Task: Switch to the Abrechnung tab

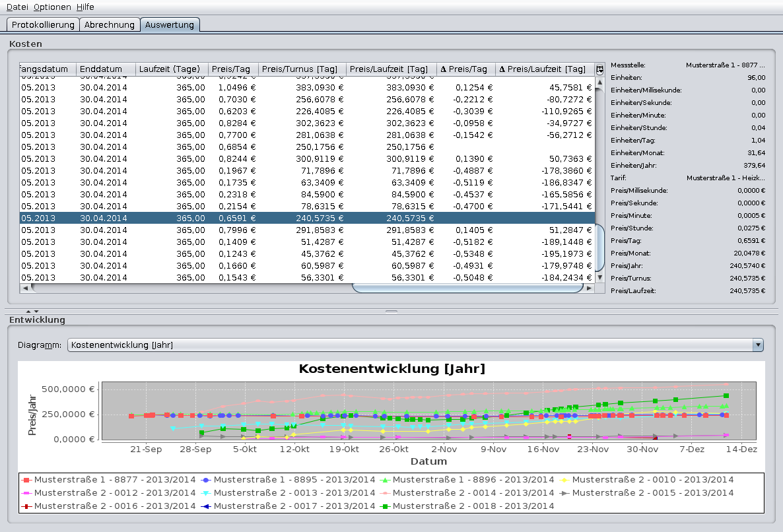Action: coord(110,25)
